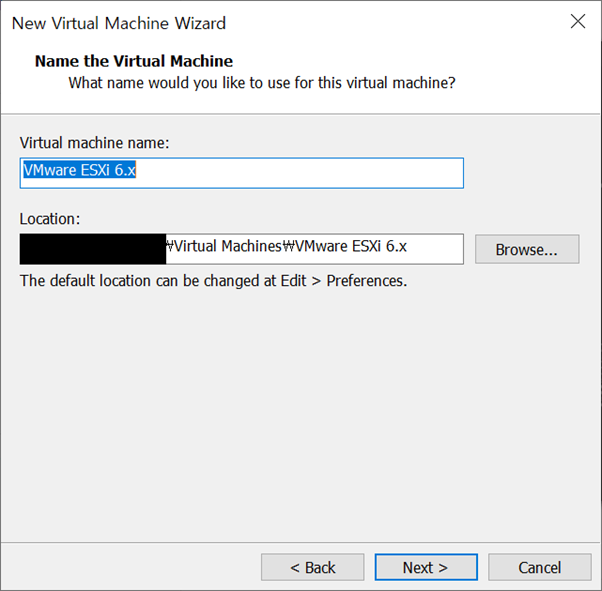This screenshot has width=602, height=591.
Task: Cancel the New Virtual Machine Wizard
Action: point(539,567)
